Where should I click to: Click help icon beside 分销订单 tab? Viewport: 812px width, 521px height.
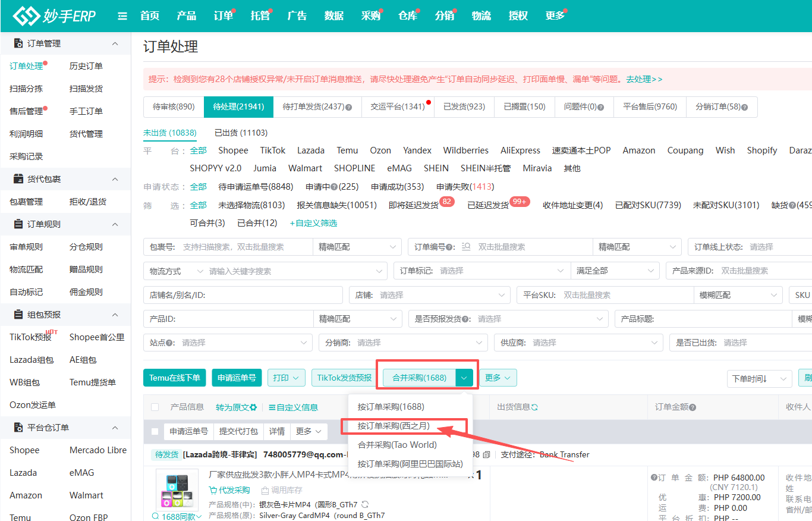744,107
